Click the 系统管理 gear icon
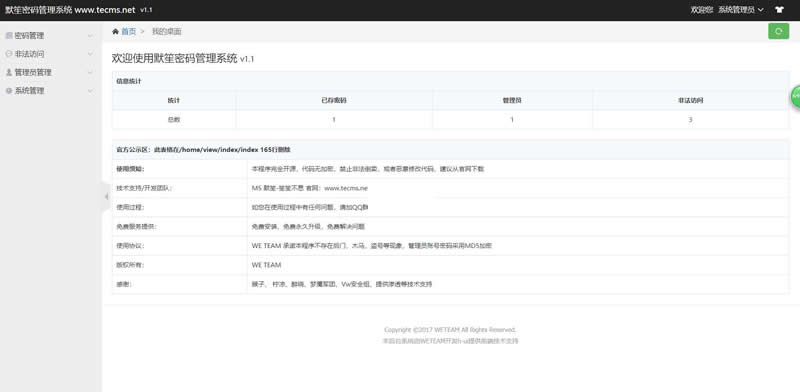 9,91
